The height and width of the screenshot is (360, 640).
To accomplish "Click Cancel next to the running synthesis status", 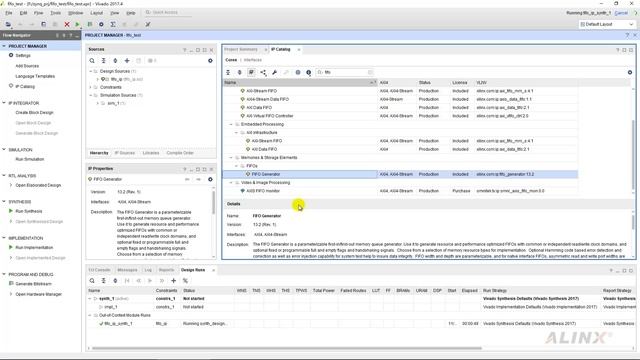I will [x=621, y=13].
